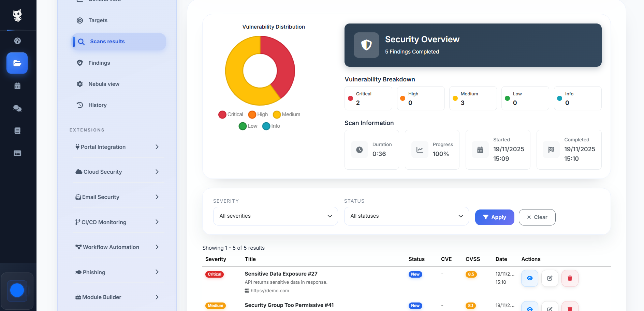Open the https://demo.com link
The image size is (644, 311).
(270, 291)
